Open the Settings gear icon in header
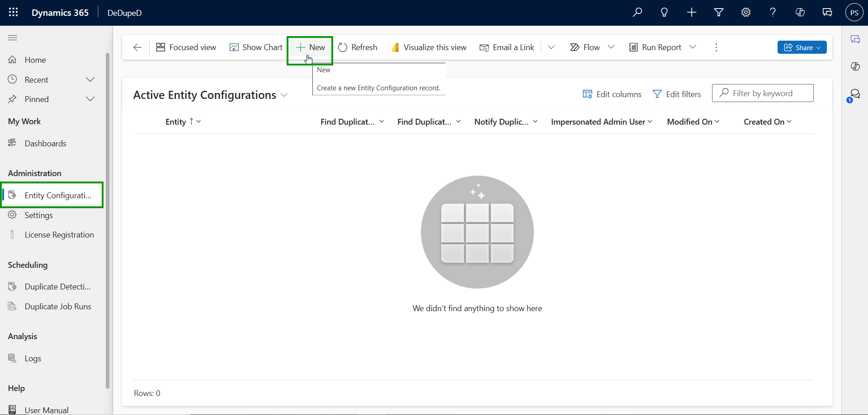868x415 pixels. [746, 13]
